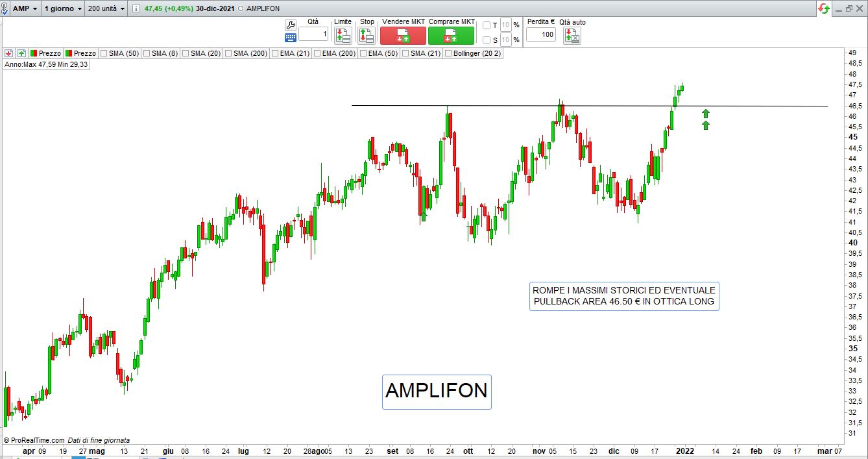The height and width of the screenshot is (459, 868).
Task: Click the Perdita € value field
Action: 540,34
